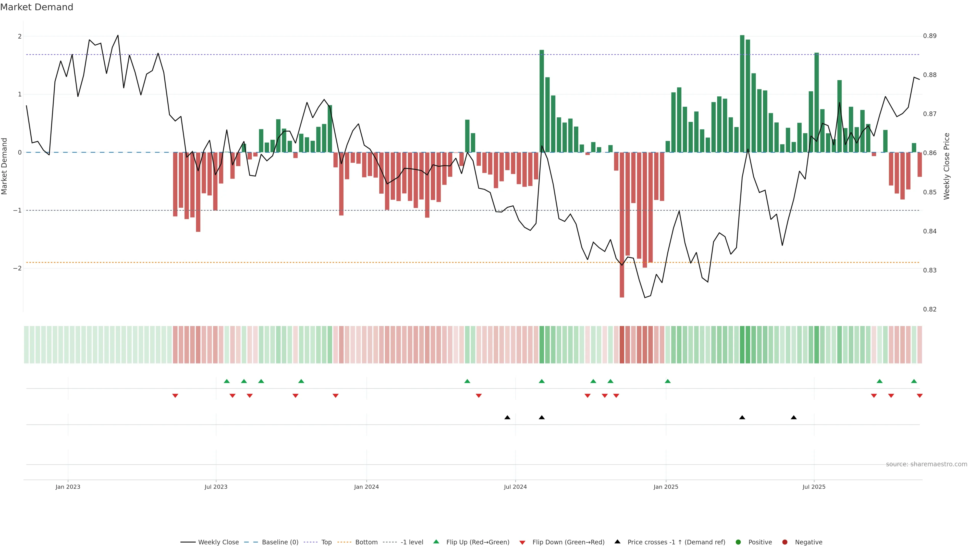Click the Jul 2024 x-axis label
Viewport: 980px width, 551px height.
pos(515,487)
